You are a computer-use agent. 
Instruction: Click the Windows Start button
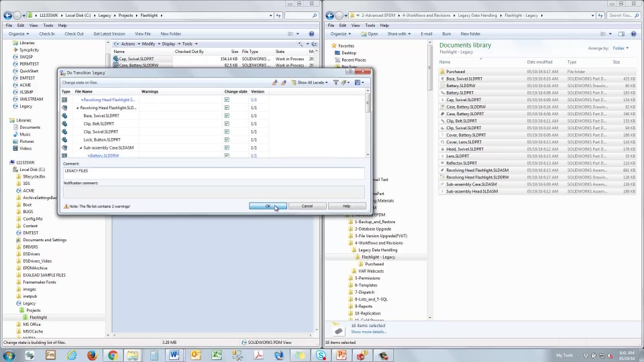tap(9, 355)
